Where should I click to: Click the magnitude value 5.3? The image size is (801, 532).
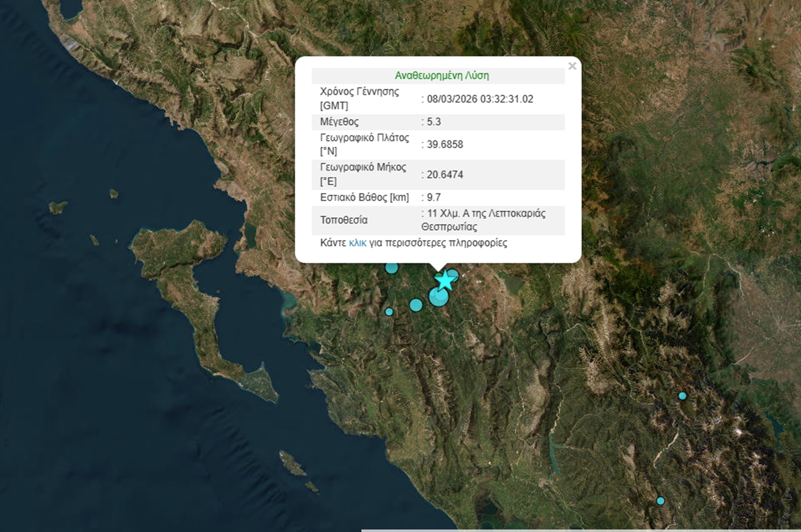433,122
